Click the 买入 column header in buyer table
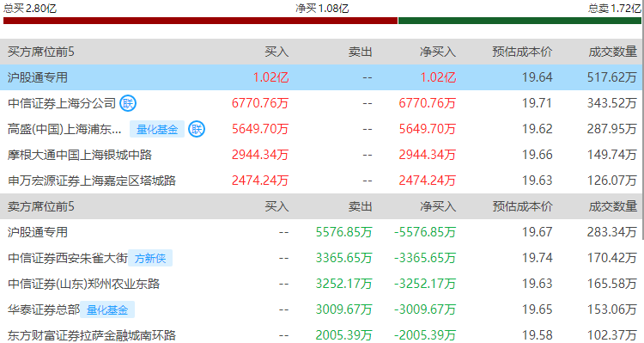 tap(276, 52)
